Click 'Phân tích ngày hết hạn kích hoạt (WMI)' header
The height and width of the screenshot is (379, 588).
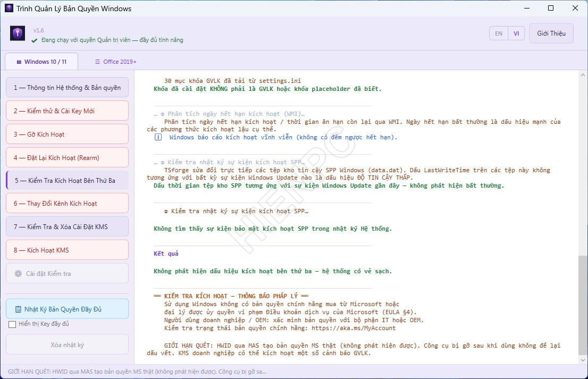[236, 114]
